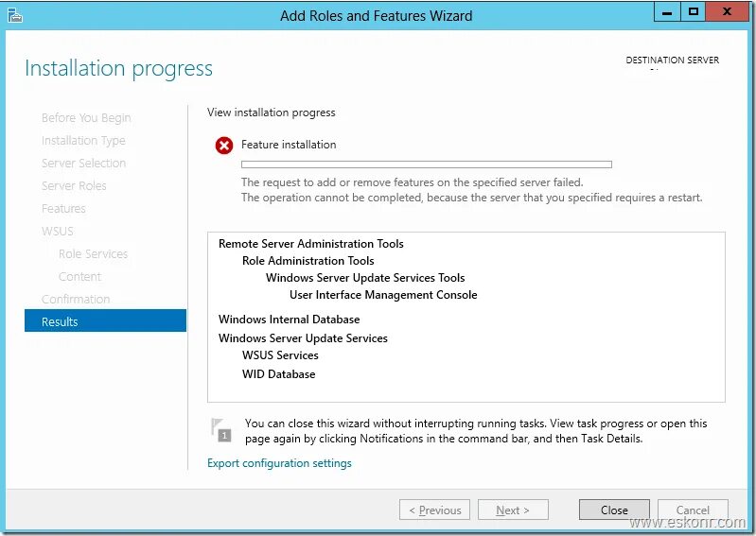Minimize the Add Roles and Features Wizard
This screenshot has width=756, height=536.
667,12
